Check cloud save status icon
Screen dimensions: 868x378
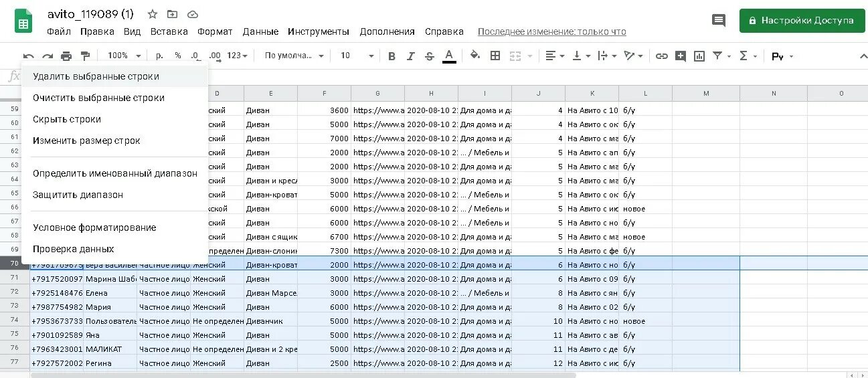[193, 14]
